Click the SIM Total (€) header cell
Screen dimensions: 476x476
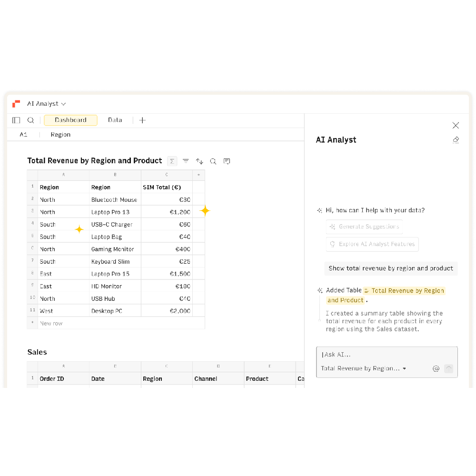(167, 187)
